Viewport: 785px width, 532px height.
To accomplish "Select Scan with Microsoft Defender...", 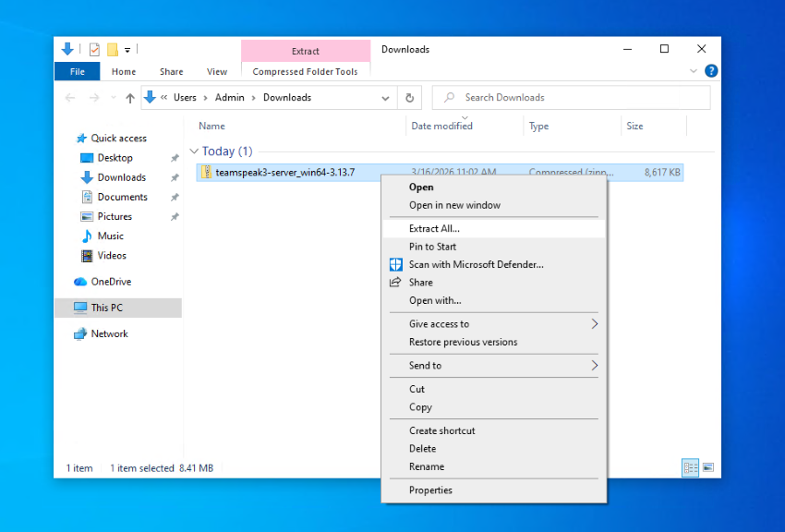I will tap(476, 264).
